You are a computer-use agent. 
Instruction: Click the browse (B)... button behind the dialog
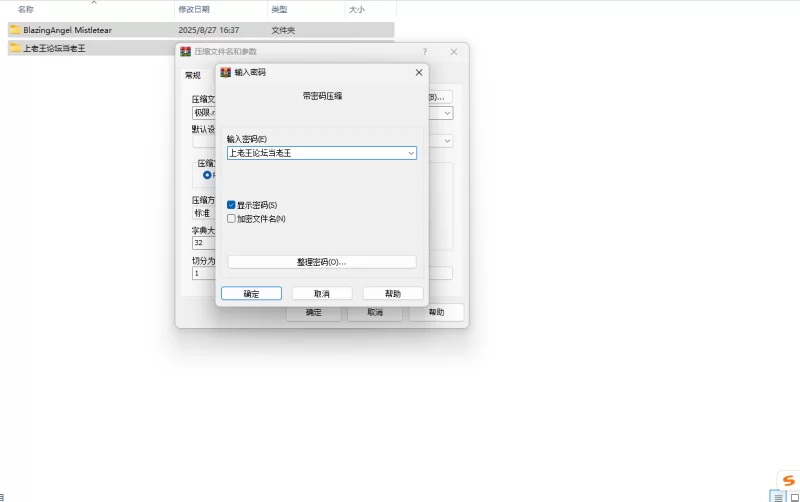440,97
